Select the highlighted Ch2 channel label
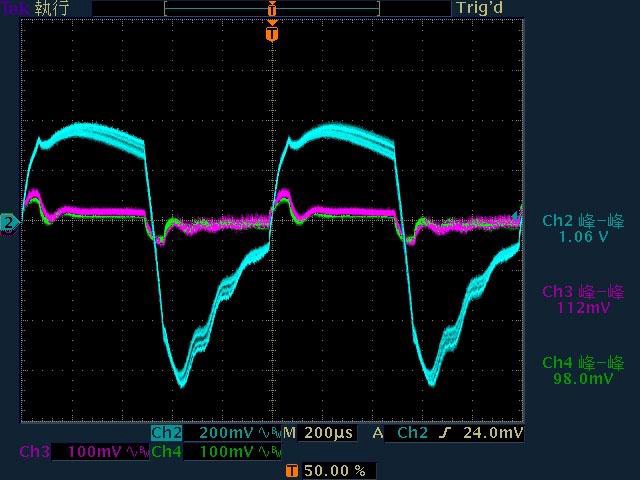The image size is (640, 480). [x=166, y=434]
